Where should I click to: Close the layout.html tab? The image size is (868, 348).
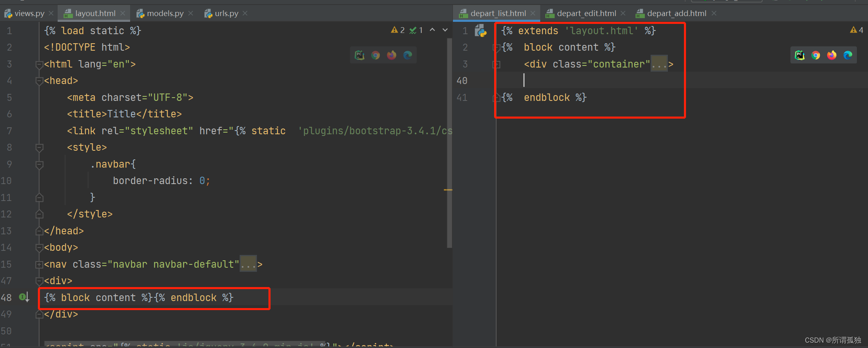click(x=123, y=13)
